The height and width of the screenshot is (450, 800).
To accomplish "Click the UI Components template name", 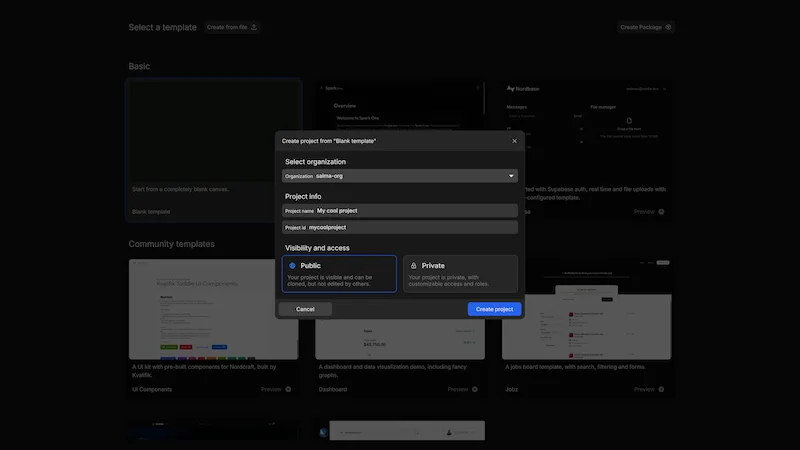I will point(152,389).
